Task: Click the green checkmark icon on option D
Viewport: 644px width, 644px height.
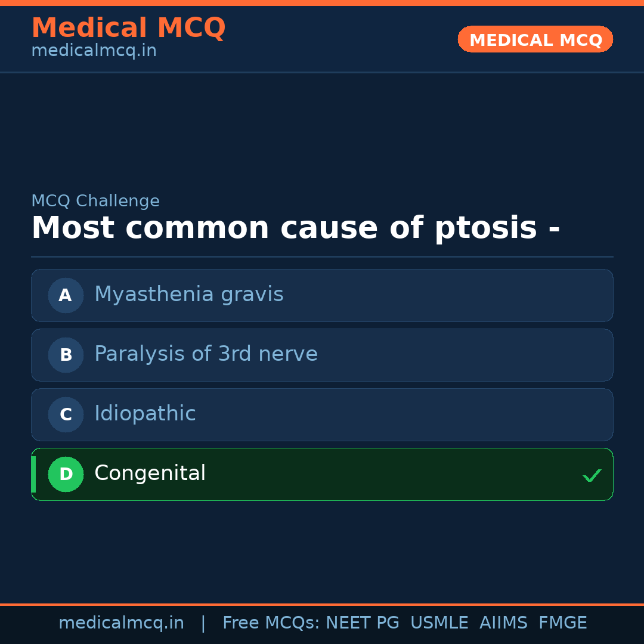Action: pos(592,475)
